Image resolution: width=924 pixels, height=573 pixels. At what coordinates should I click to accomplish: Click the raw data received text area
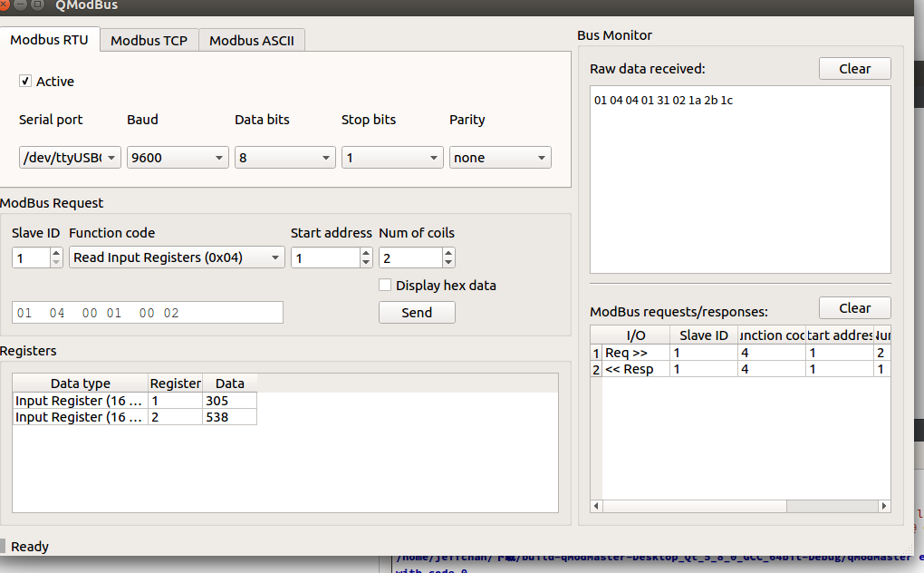[x=740, y=180]
